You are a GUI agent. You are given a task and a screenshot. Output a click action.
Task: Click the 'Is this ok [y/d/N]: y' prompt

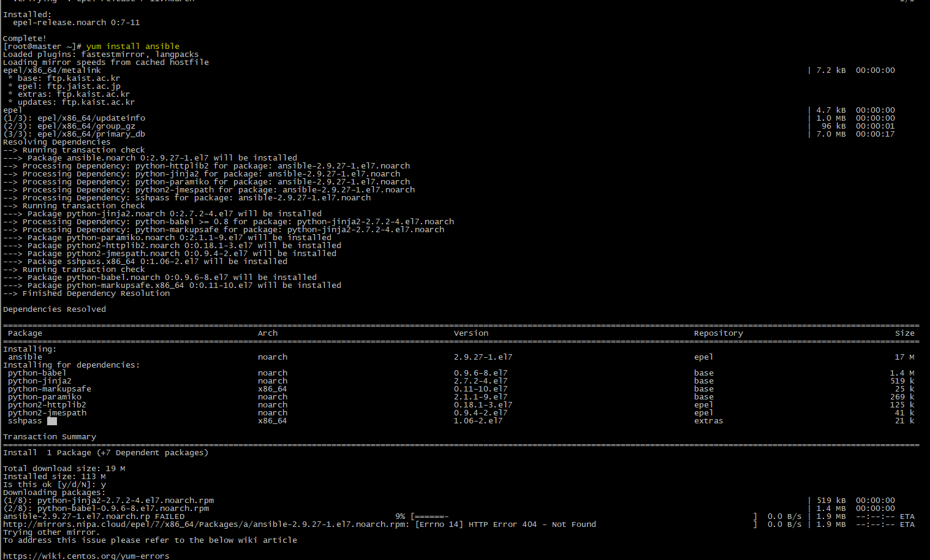tap(55, 485)
